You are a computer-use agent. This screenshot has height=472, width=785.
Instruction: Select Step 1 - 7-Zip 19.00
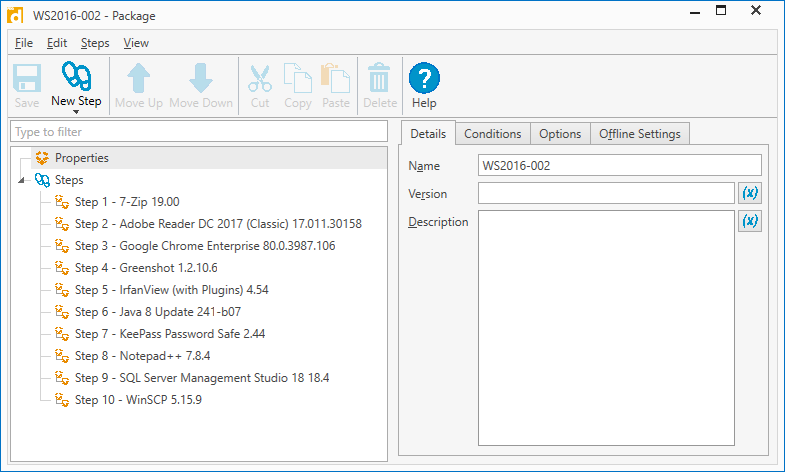(x=127, y=202)
